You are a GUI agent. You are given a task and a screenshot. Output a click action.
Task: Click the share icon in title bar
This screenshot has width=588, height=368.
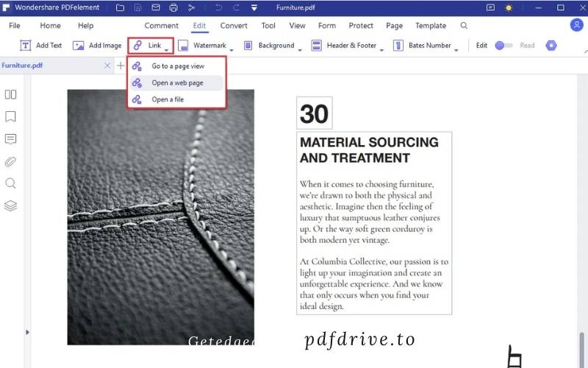click(x=191, y=7)
